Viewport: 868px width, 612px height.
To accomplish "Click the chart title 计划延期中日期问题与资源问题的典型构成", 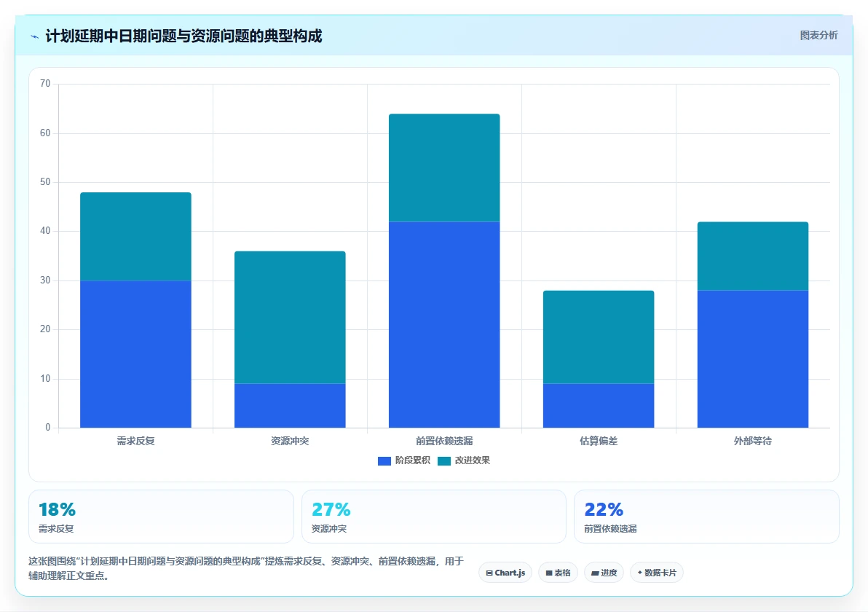I will [184, 36].
